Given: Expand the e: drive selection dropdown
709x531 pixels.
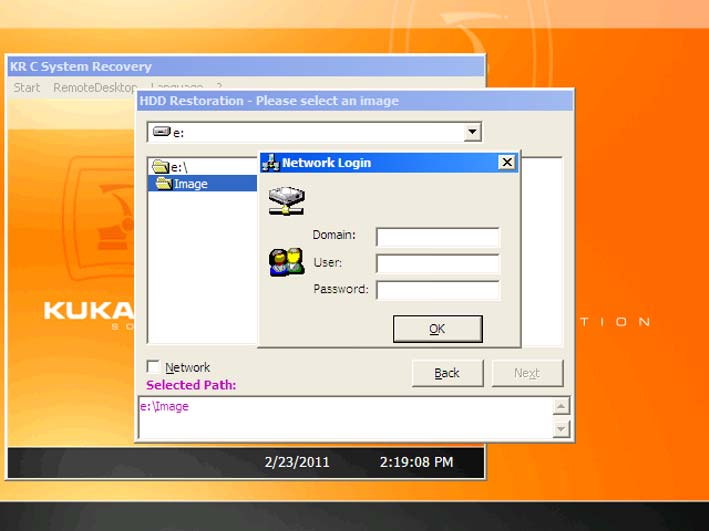Looking at the screenshot, I should point(473,132).
